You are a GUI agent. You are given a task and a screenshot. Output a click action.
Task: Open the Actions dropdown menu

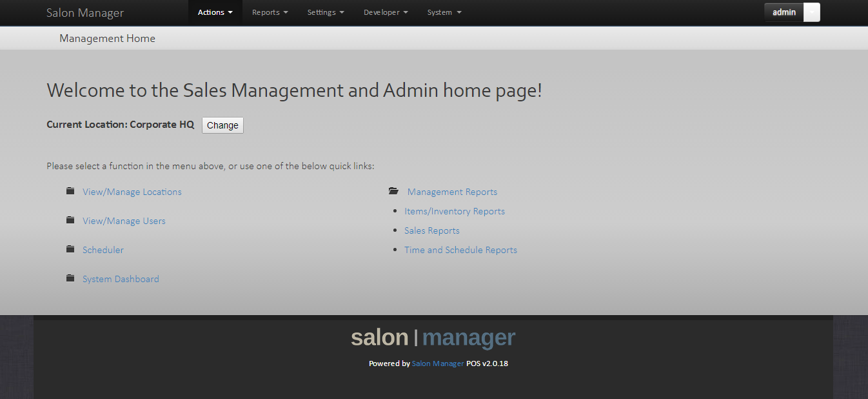point(215,12)
